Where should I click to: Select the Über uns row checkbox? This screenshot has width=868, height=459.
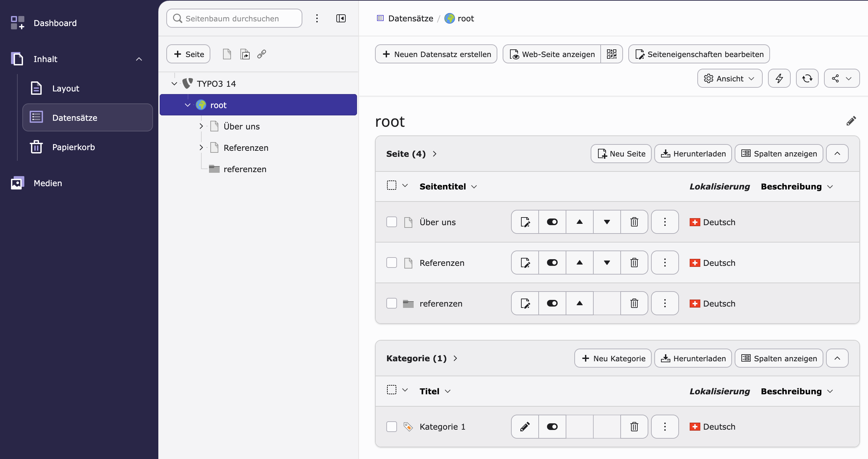click(x=392, y=222)
